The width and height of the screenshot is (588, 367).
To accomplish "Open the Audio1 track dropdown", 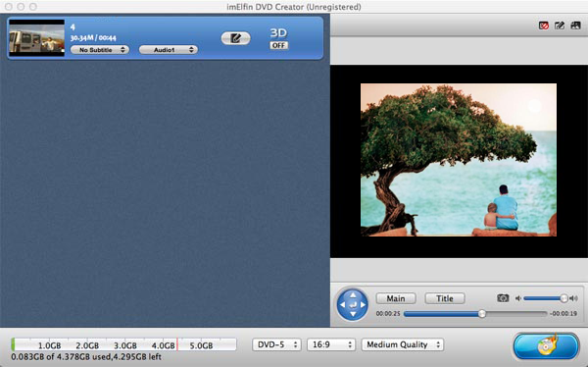I will [169, 50].
